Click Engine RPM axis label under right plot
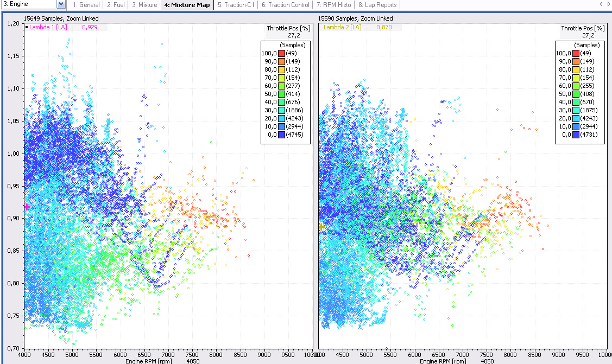This screenshot has height=364, width=612. (x=444, y=360)
